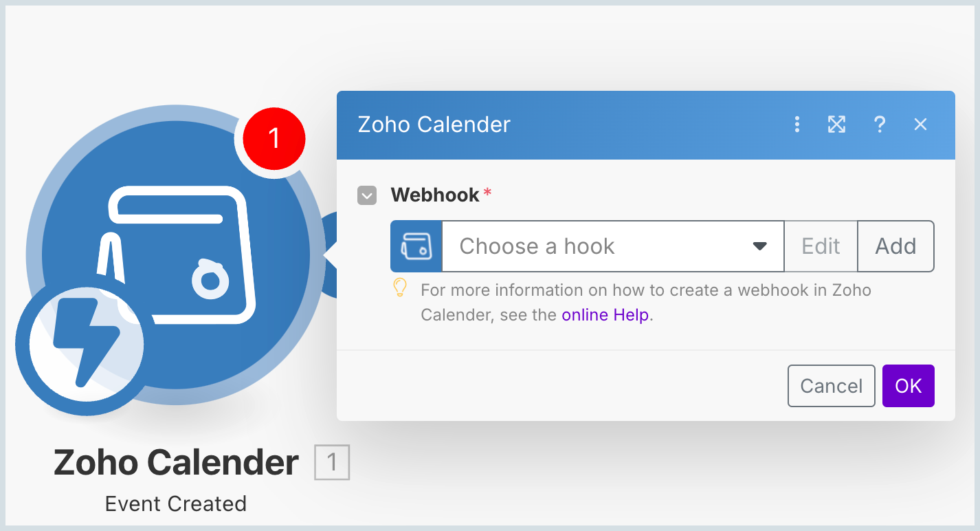Open the three-dot options menu in dialog header
This screenshot has height=531, width=980.
[x=797, y=124]
